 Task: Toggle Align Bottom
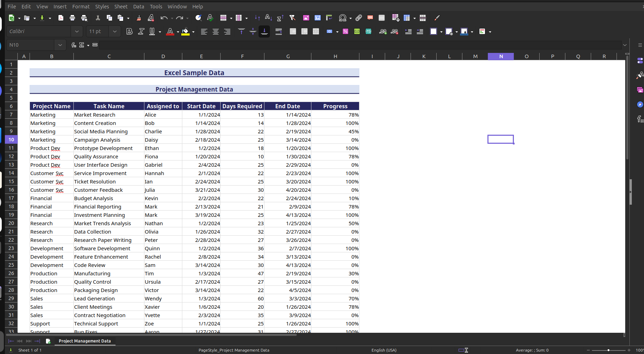coord(264,31)
